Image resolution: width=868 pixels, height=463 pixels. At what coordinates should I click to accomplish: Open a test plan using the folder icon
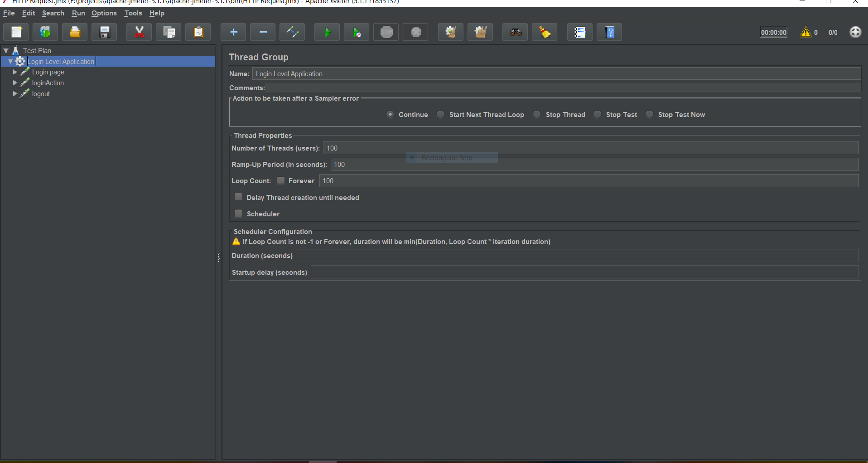point(74,32)
